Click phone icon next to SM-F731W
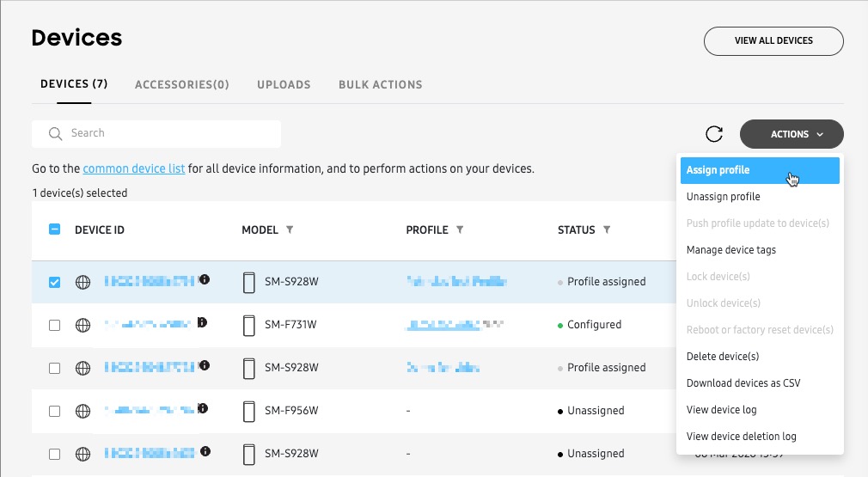Image resolution: width=868 pixels, height=477 pixels. 249,326
